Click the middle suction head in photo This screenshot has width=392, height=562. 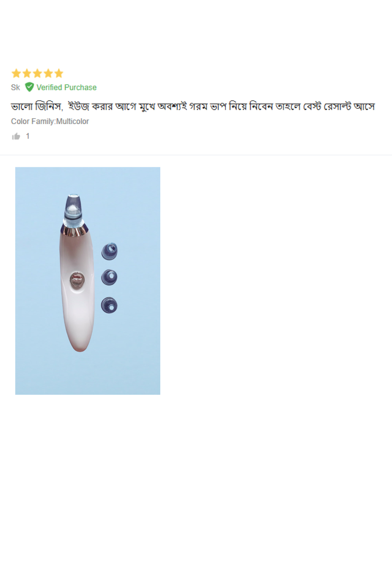109,277
